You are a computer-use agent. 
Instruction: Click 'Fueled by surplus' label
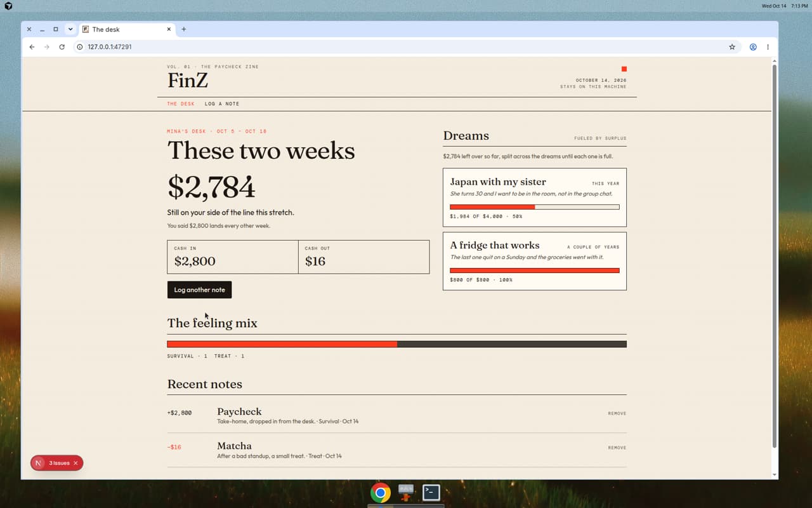coord(600,138)
